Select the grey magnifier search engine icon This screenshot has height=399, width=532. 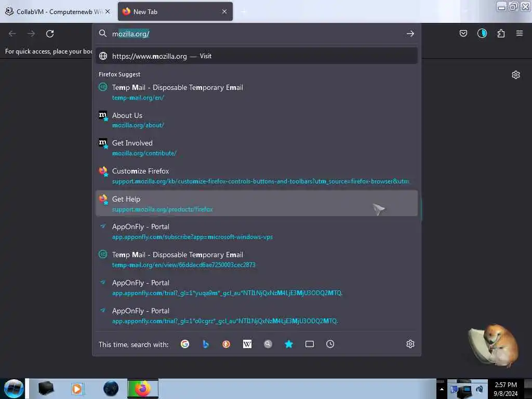click(x=268, y=344)
